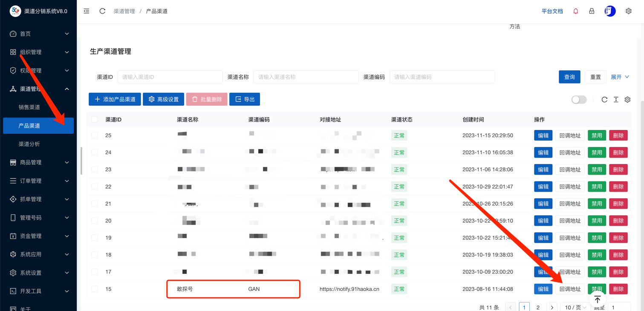Open notifications via the red bell icon

point(575,11)
